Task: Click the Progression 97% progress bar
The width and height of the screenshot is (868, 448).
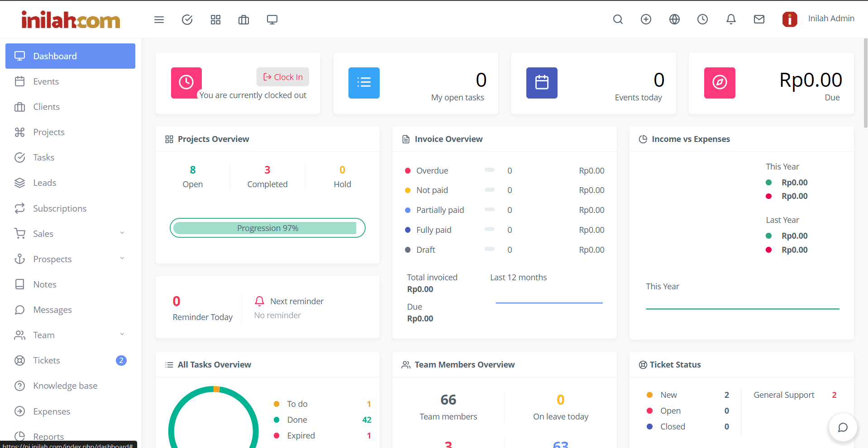Action: (x=267, y=228)
